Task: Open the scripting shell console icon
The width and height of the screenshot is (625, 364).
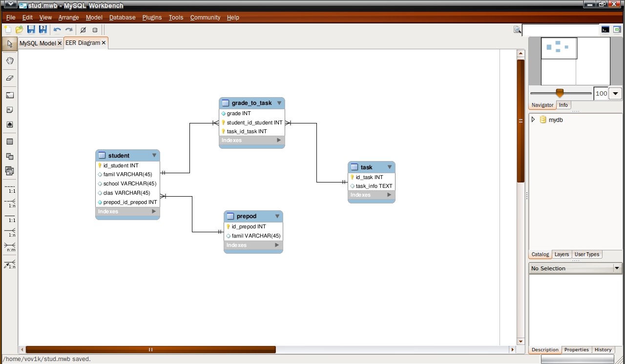Action: [x=605, y=30]
